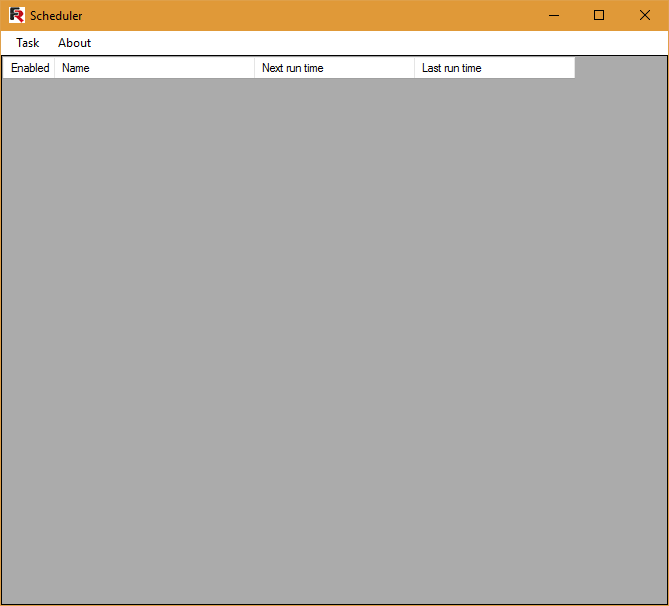Sort by the Name column header
The image size is (669, 606).
(154, 68)
